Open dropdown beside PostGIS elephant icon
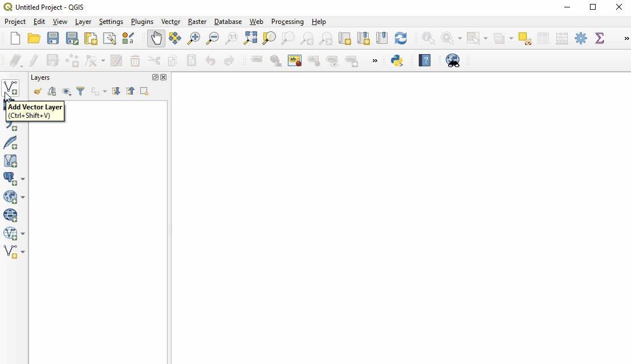This screenshot has width=631, height=364. tap(23, 179)
